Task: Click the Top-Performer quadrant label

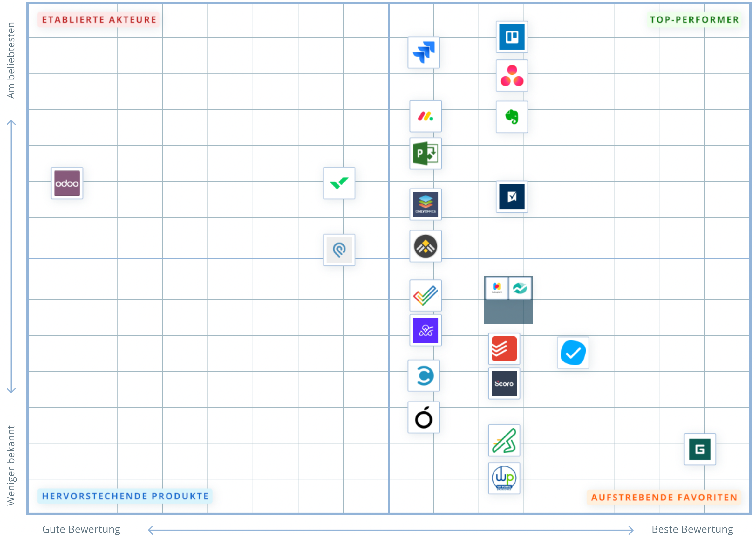Action: click(694, 20)
